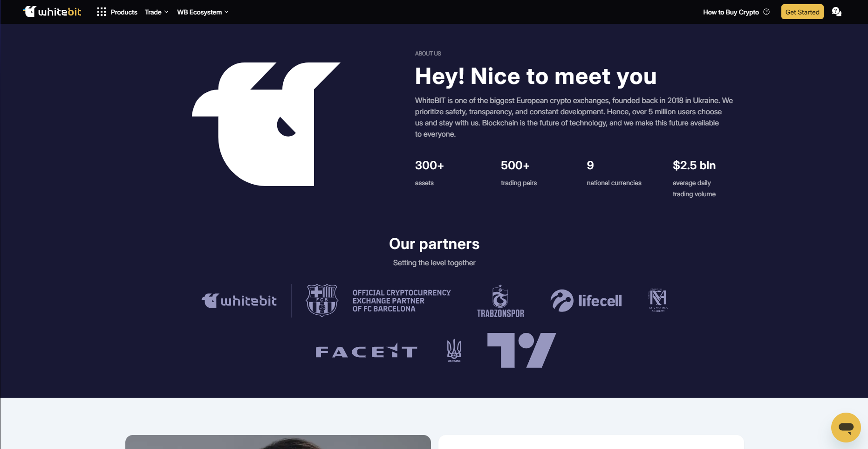Click the Trabzonspor partner logo
Image resolution: width=868 pixels, height=449 pixels.
[500, 301]
